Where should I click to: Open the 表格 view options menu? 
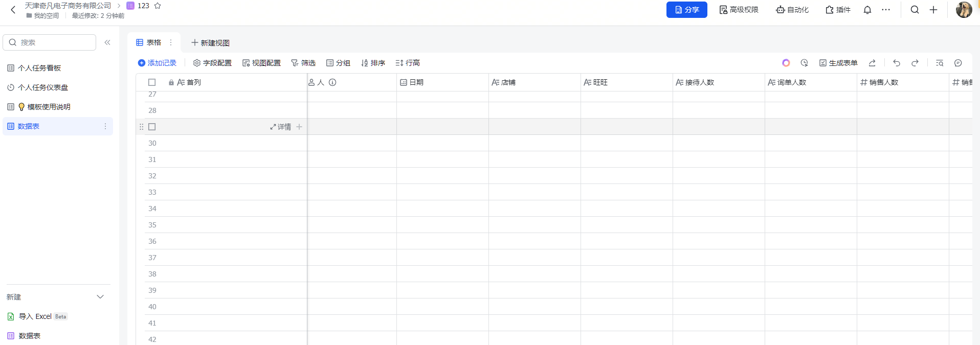(171, 42)
